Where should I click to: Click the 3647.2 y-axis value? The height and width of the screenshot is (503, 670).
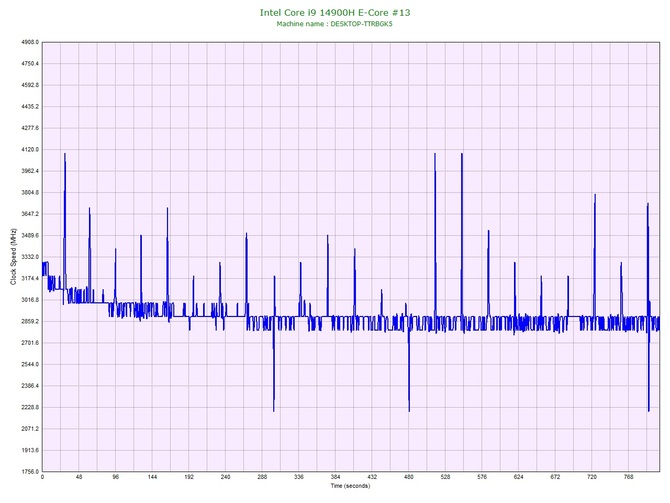pyautogui.click(x=30, y=214)
